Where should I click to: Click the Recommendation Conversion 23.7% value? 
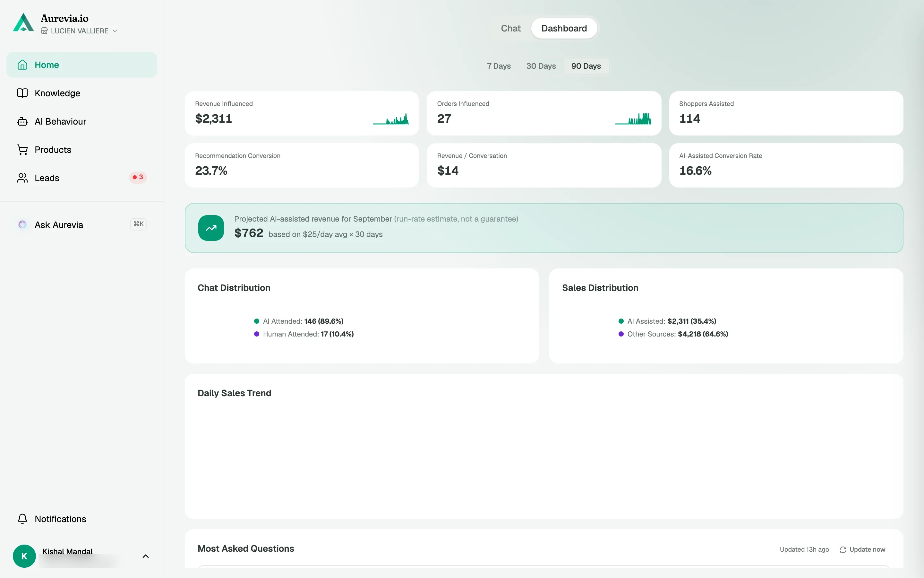[x=211, y=171]
